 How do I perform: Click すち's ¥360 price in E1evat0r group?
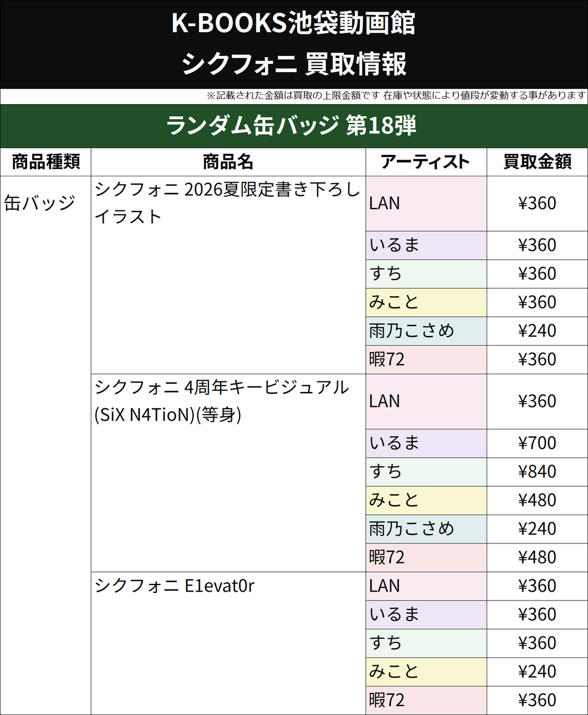tap(537, 643)
